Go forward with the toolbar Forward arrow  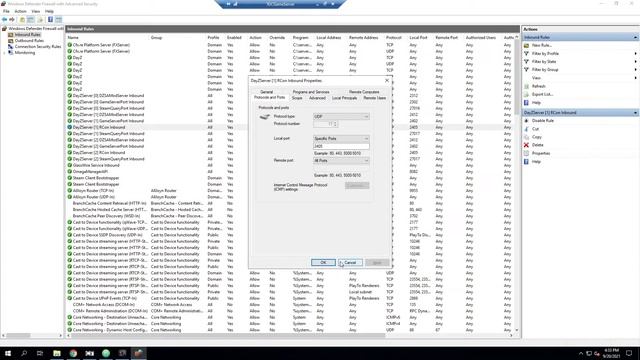[x=12, y=20]
